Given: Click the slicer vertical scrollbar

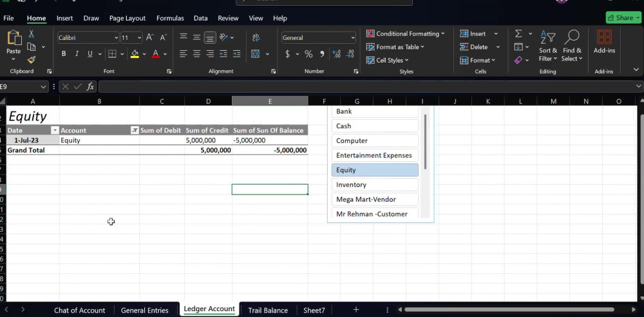Looking at the screenshot, I should click(426, 142).
